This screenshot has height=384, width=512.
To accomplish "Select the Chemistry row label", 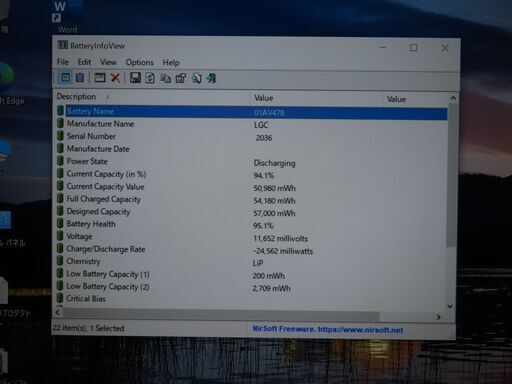I will coord(83,261).
